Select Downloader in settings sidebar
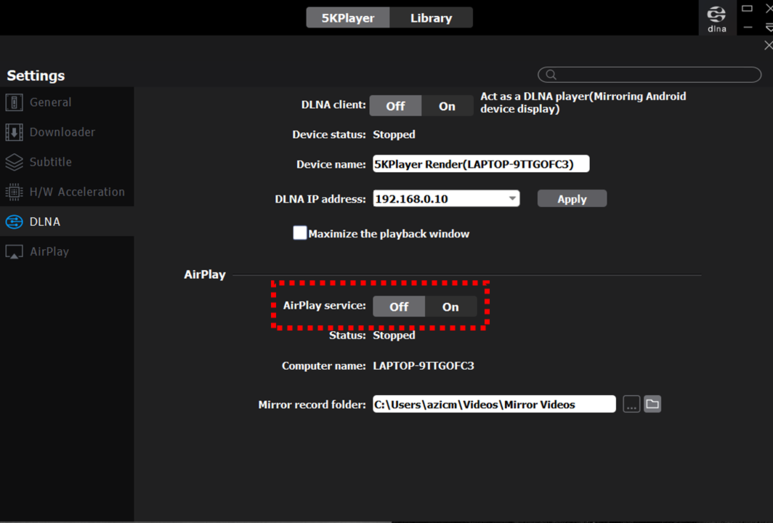This screenshot has height=523, width=773. (x=67, y=132)
